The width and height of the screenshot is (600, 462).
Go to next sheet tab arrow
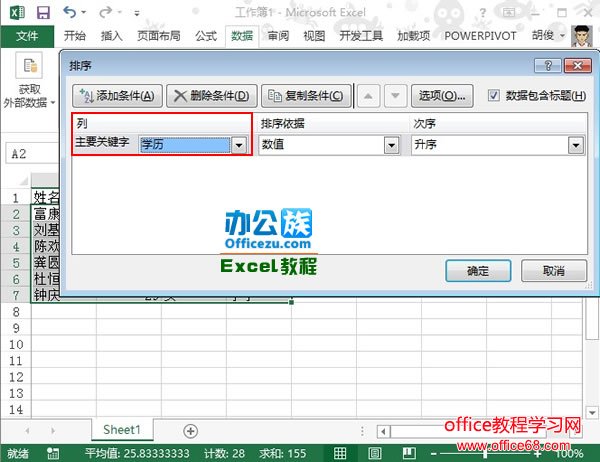coord(53,431)
